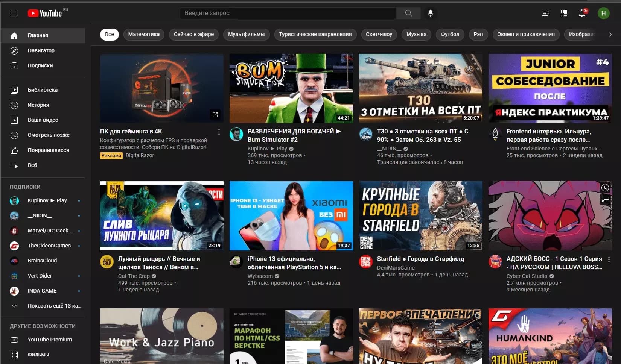Open the create video icon
The width and height of the screenshot is (621, 364).
click(545, 13)
